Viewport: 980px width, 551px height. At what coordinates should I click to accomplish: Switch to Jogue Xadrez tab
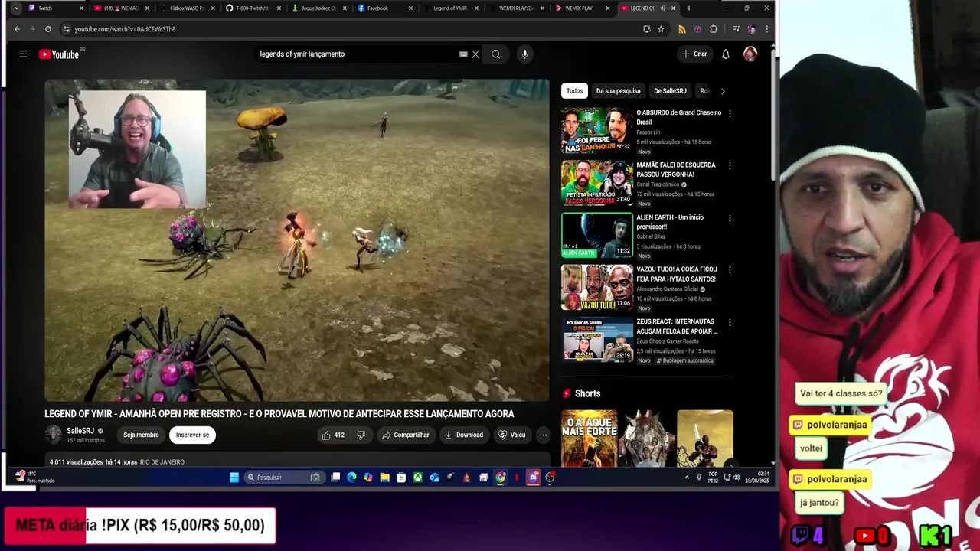(318, 8)
